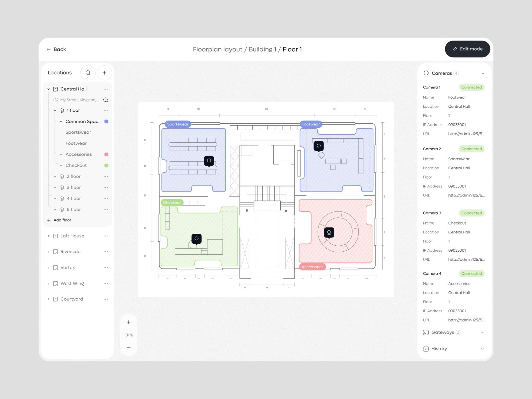This screenshot has width=532, height=399.
Task: Select the Sportswear tree item
Action: pos(78,132)
